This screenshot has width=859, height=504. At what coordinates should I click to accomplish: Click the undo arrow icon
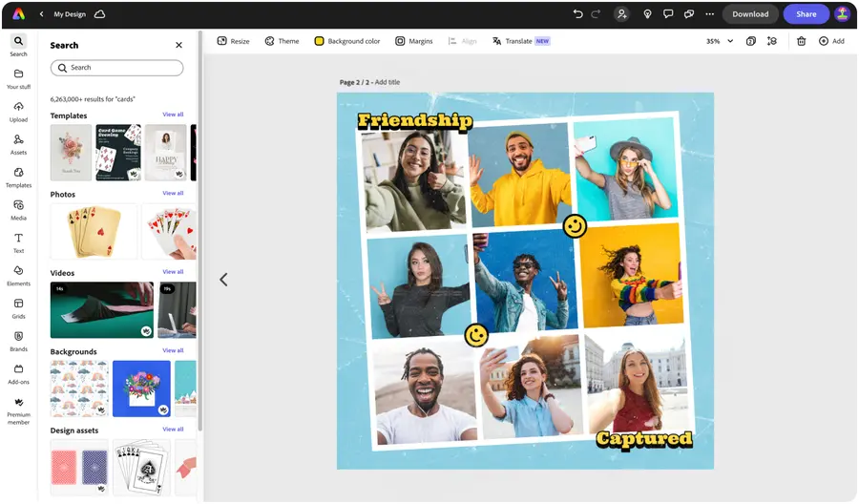pos(577,14)
